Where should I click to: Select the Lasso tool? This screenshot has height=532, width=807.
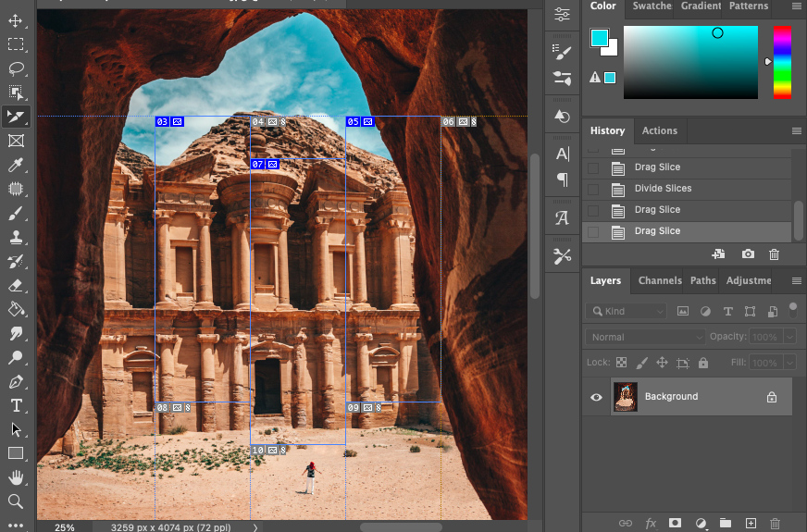16,68
